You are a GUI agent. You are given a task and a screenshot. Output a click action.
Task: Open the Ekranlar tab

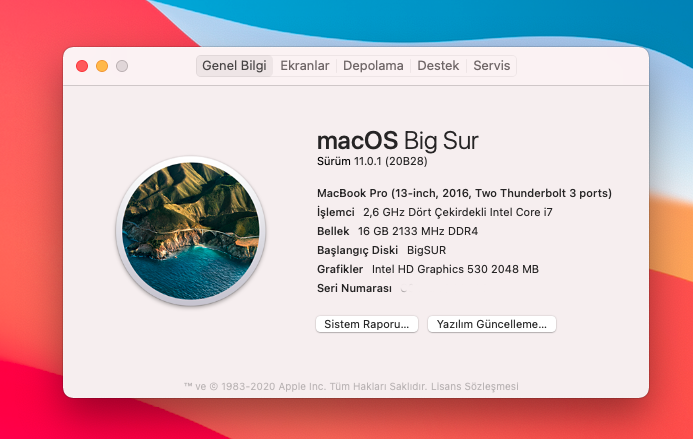pyautogui.click(x=305, y=66)
